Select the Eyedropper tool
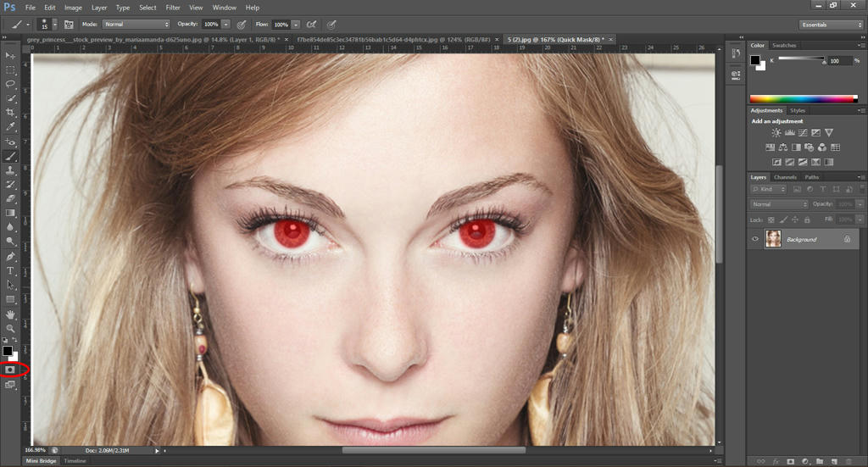Image resolution: width=868 pixels, height=467 pixels. coord(10,127)
